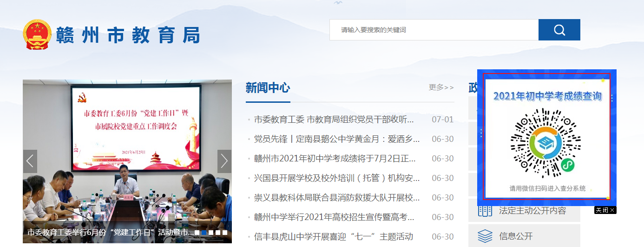Image resolution: width=644 pixels, height=247 pixels.
Task: Select the second carousel indicator dot
Action: [x=204, y=233]
